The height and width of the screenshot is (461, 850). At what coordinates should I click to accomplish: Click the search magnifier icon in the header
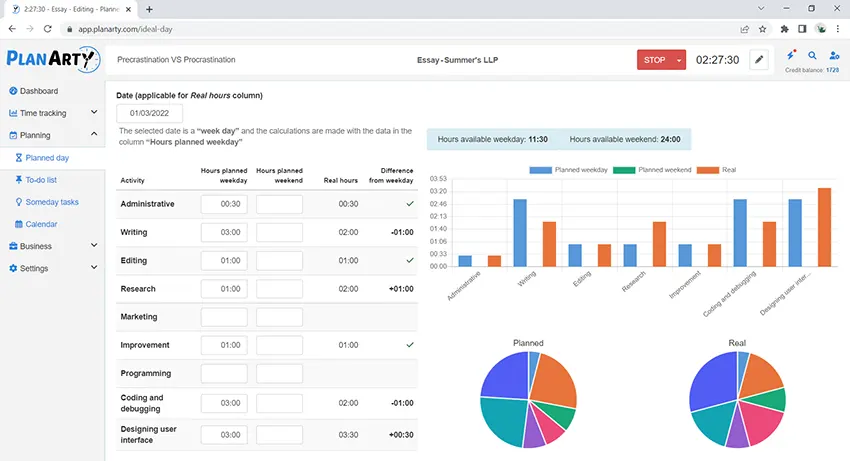pyautogui.click(x=812, y=56)
